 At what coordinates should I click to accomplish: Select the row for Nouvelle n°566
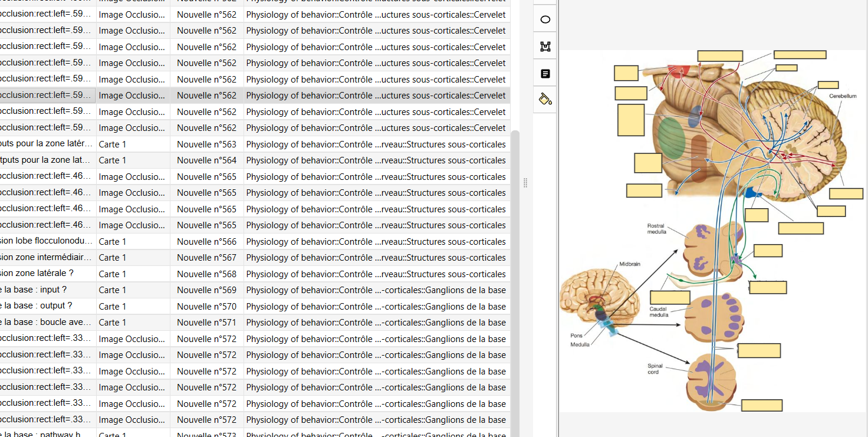pyautogui.click(x=206, y=241)
